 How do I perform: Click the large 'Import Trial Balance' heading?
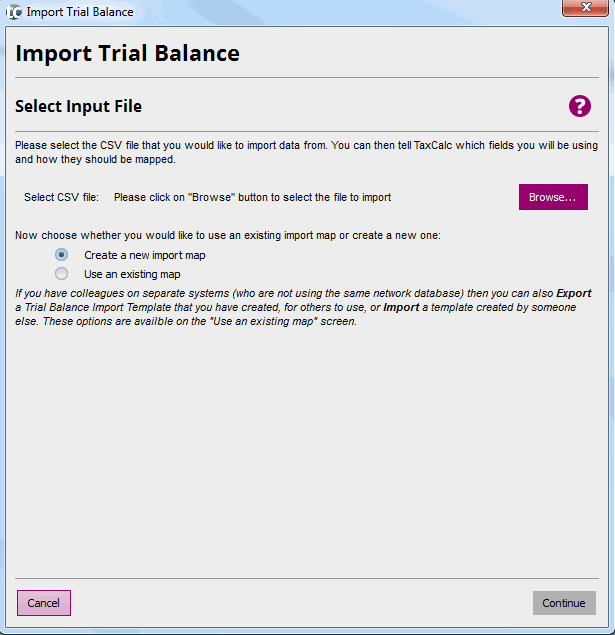(127, 53)
